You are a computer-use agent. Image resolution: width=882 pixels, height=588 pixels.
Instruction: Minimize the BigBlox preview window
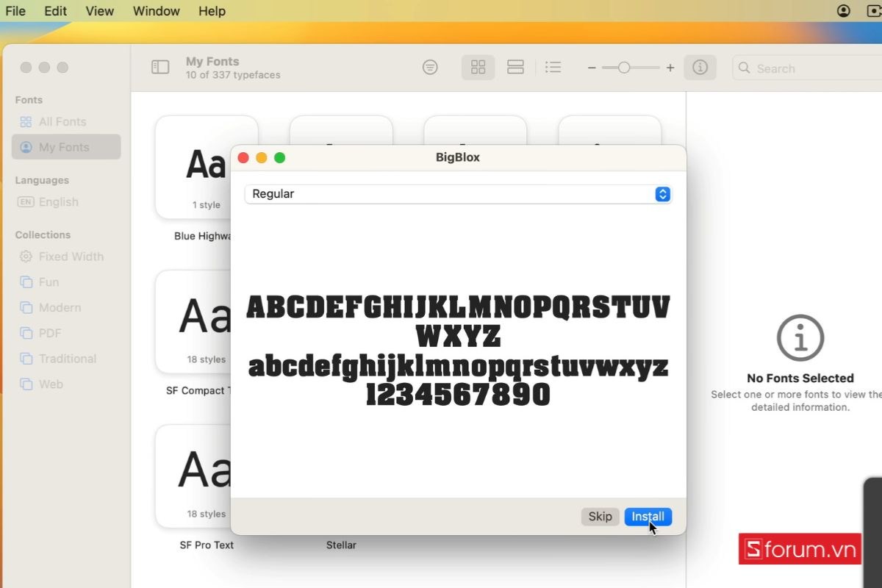tap(262, 158)
